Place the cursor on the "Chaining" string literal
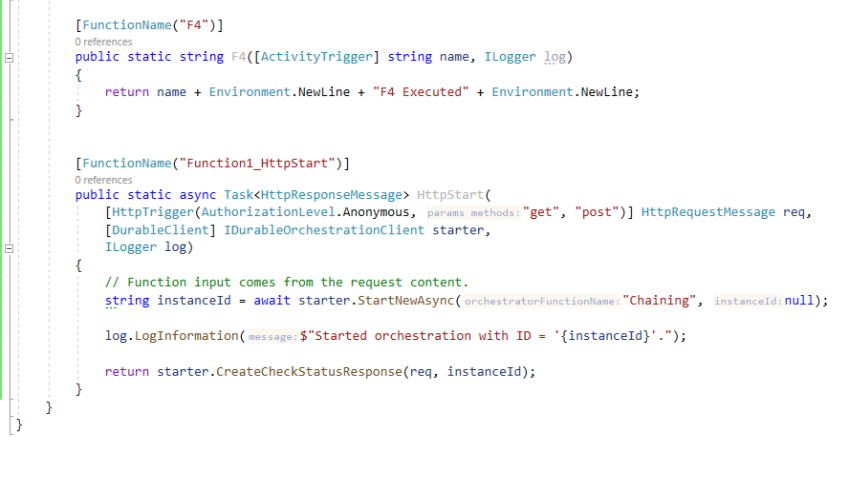The image size is (850, 480). [659, 300]
